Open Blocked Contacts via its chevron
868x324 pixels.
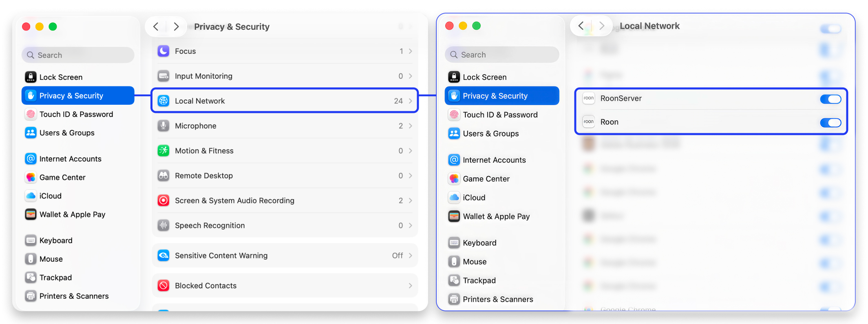pyautogui.click(x=411, y=285)
